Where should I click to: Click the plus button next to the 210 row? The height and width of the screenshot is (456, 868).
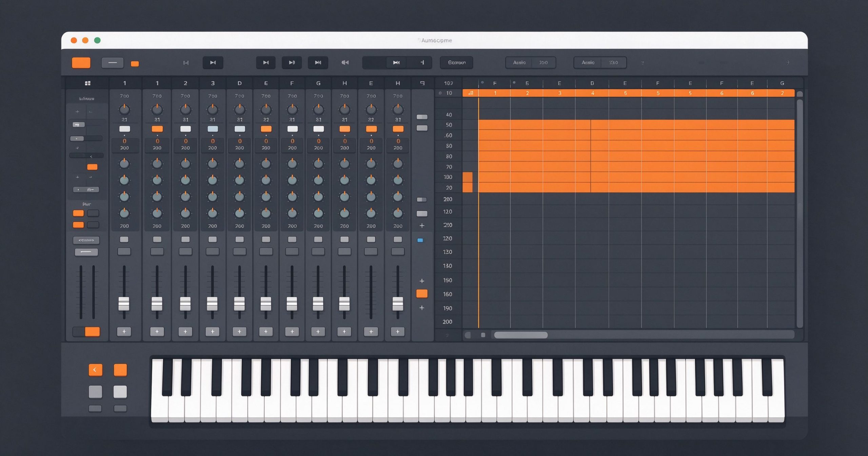(422, 226)
